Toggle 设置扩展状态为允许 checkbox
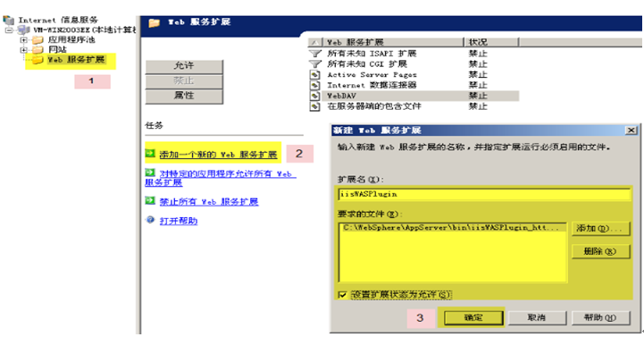Viewport: 644px width, 337px height. tap(342, 295)
